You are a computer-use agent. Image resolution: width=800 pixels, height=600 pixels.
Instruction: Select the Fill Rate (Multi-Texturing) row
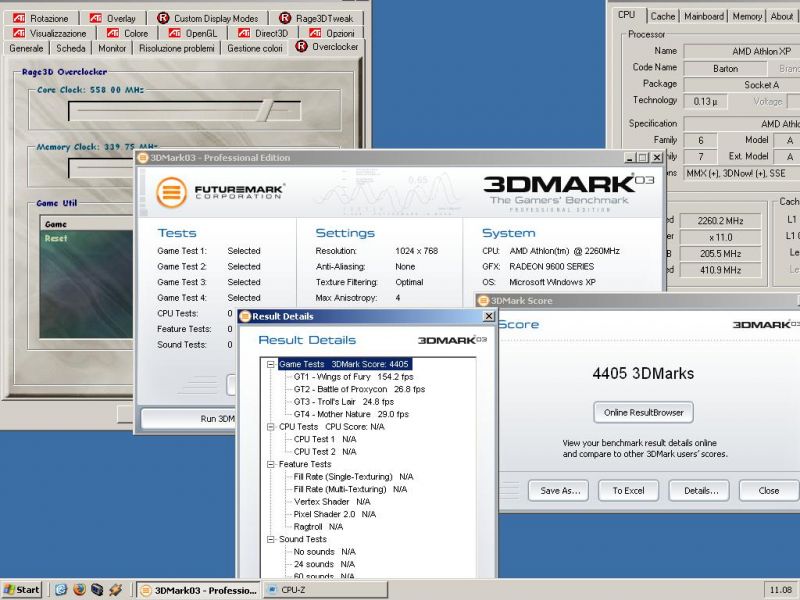(x=351, y=489)
